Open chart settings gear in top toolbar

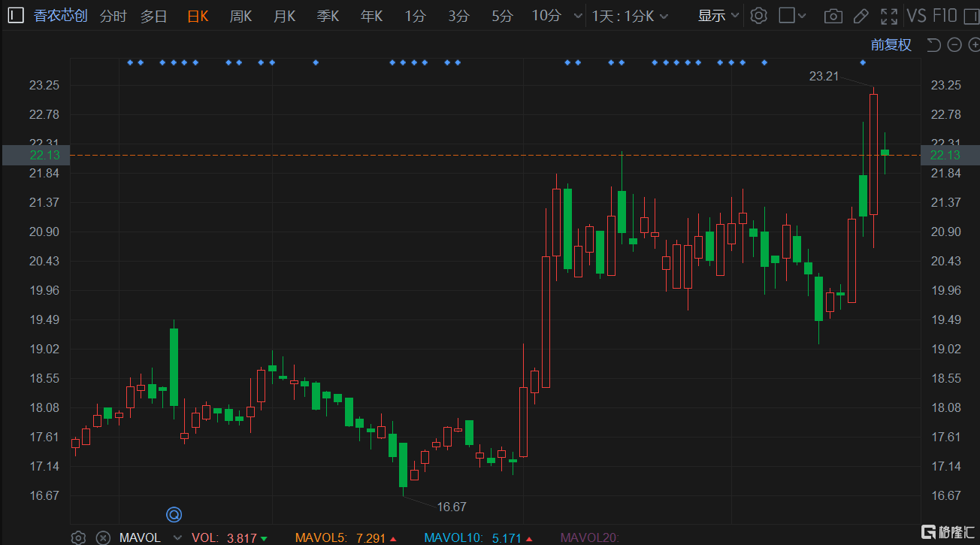coord(759,16)
